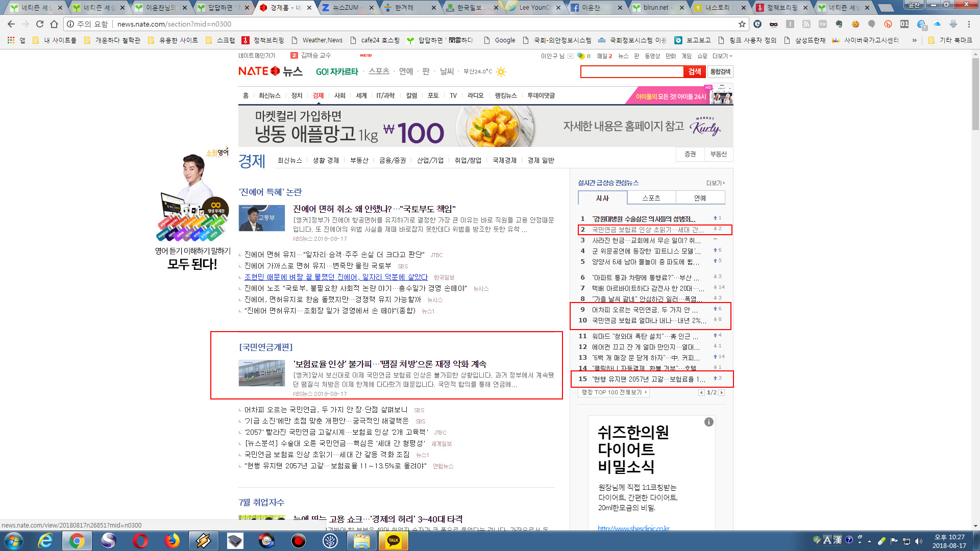Click the 통합검색 button

[720, 71]
